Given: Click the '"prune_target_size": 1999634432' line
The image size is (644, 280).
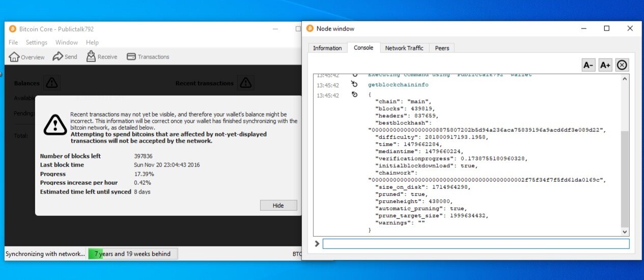Looking at the screenshot, I should click(x=431, y=215).
